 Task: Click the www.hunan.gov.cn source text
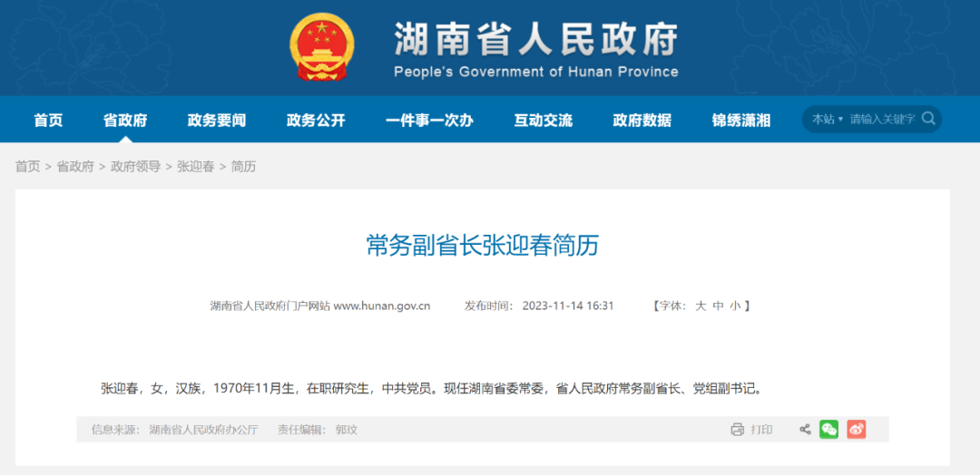click(x=382, y=305)
